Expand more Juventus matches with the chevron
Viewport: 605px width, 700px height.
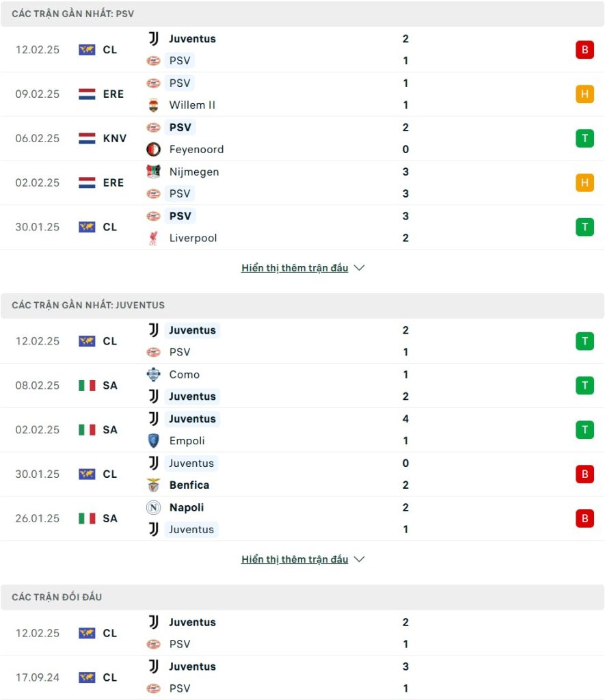pyautogui.click(x=360, y=559)
